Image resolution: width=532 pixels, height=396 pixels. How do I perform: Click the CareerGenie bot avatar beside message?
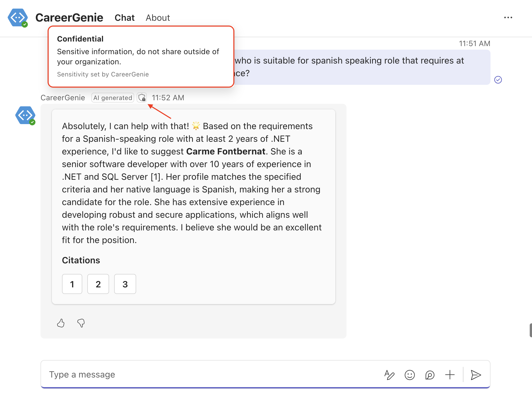coord(25,115)
